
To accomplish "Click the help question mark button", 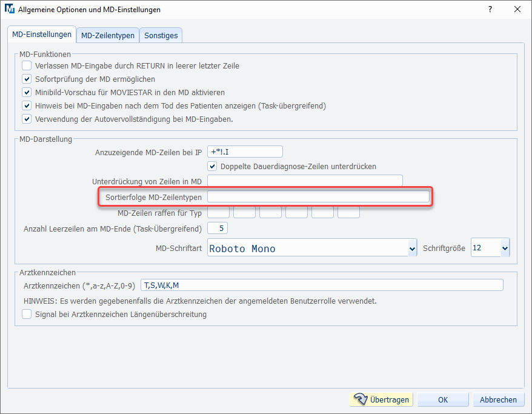I will coord(490,9).
